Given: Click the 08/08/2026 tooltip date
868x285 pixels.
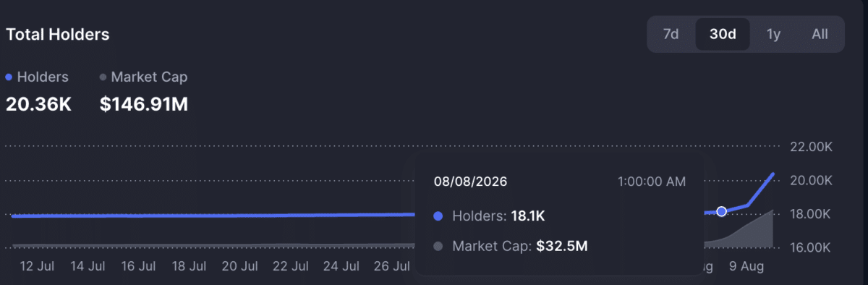Looking at the screenshot, I should point(470,182).
